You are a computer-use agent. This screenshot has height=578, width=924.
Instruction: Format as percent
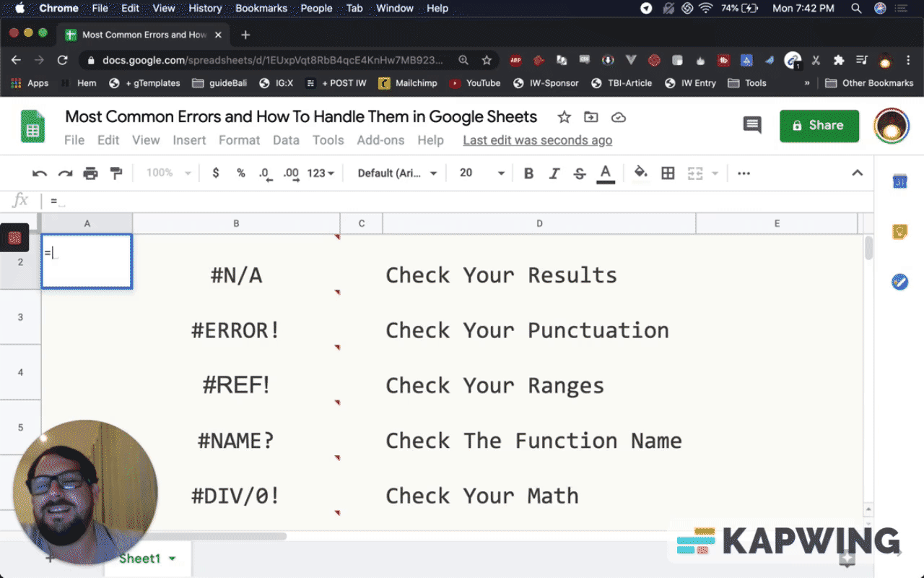tap(241, 173)
